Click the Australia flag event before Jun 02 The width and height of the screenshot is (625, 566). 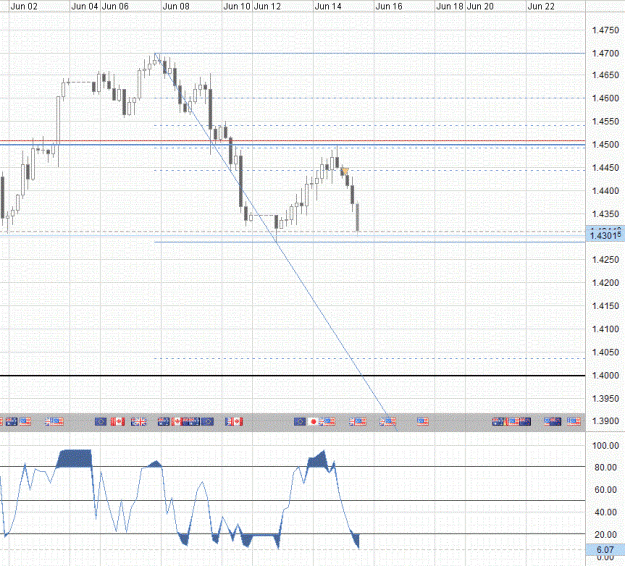pos(12,422)
